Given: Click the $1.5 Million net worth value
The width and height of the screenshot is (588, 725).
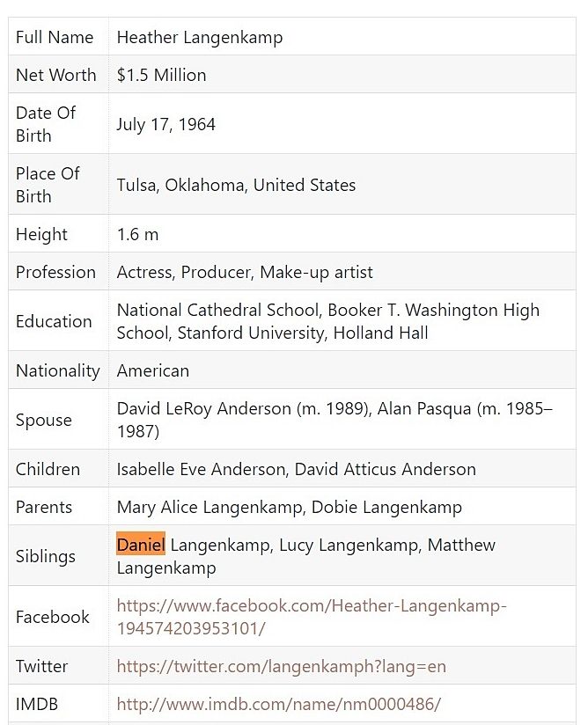Looking at the screenshot, I should click(x=161, y=75).
